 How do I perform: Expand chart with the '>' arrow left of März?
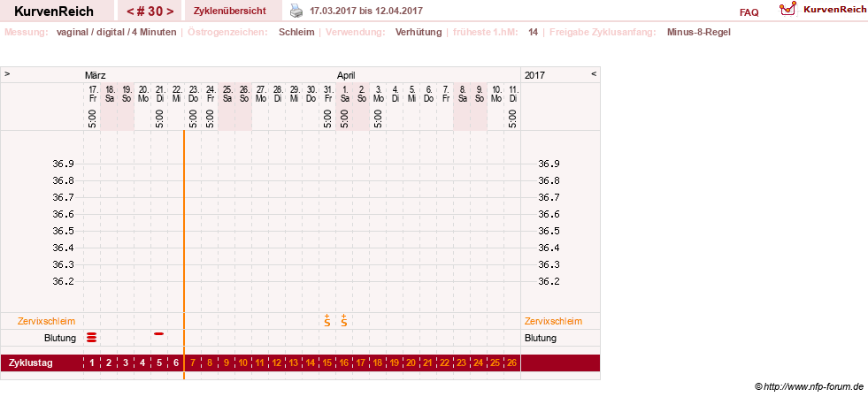coord(7,73)
